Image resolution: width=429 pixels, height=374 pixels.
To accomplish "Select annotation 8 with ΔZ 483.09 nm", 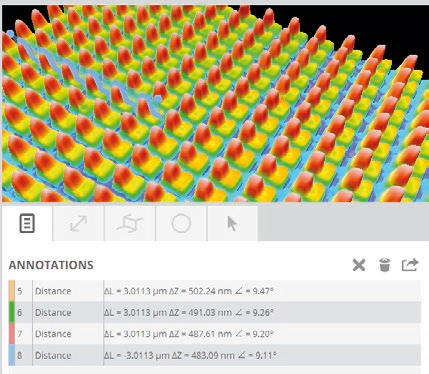I will (215, 355).
